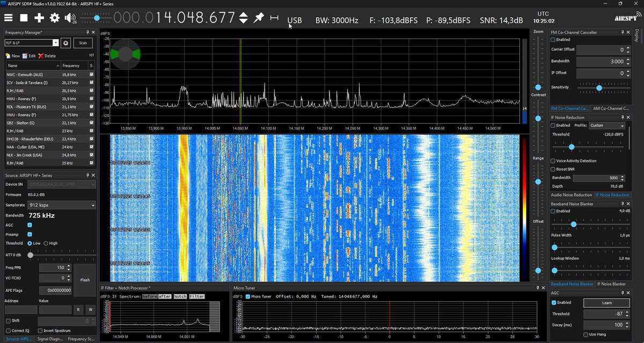644x343 pixels.
Task: Open the Display side tab
Action: 637,35
